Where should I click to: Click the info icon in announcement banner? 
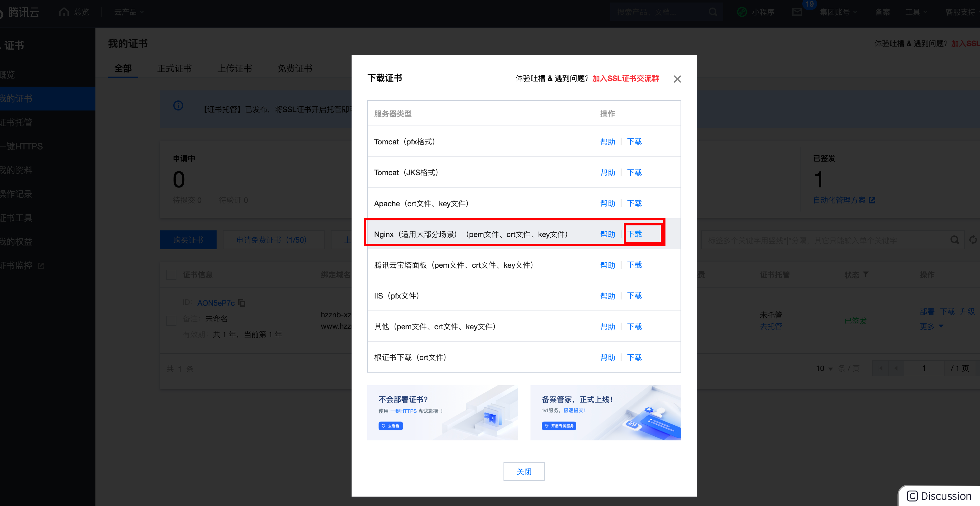click(x=178, y=106)
